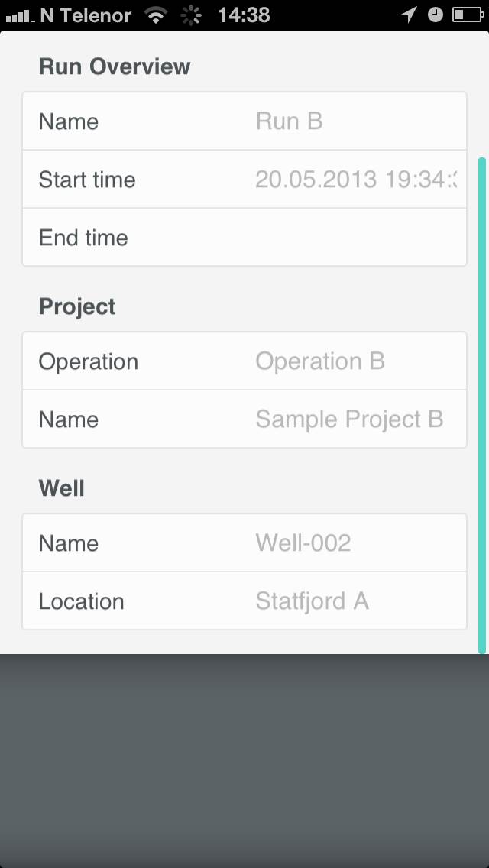The image size is (489, 868).
Task: Tap the Well section header
Action: click(x=62, y=488)
